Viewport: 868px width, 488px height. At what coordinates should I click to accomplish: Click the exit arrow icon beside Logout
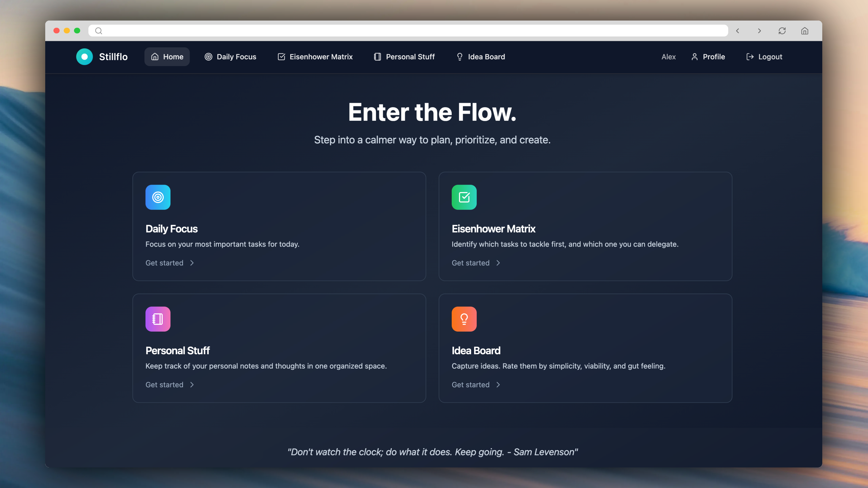point(750,57)
